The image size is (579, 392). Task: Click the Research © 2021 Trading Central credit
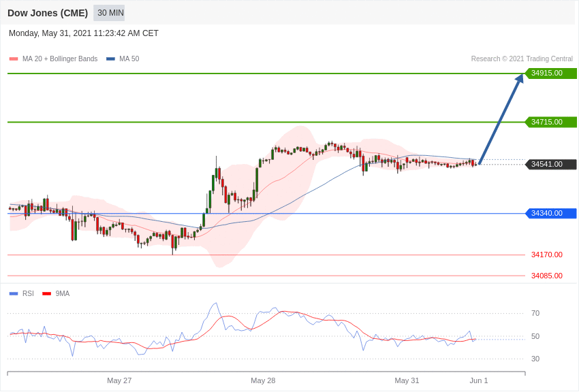pyautogui.click(x=522, y=59)
